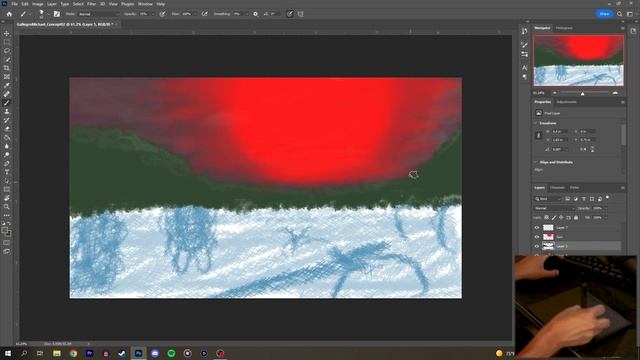Click the search icon beside Share

(x=620, y=14)
